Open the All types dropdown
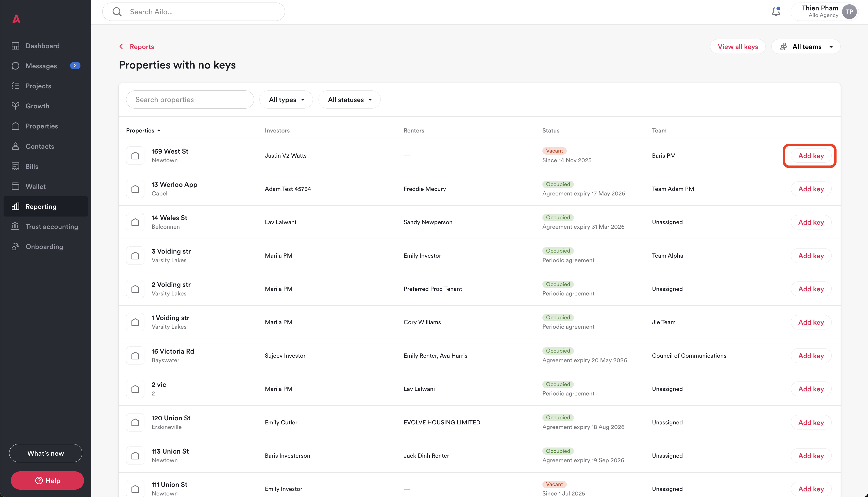 pyautogui.click(x=286, y=100)
